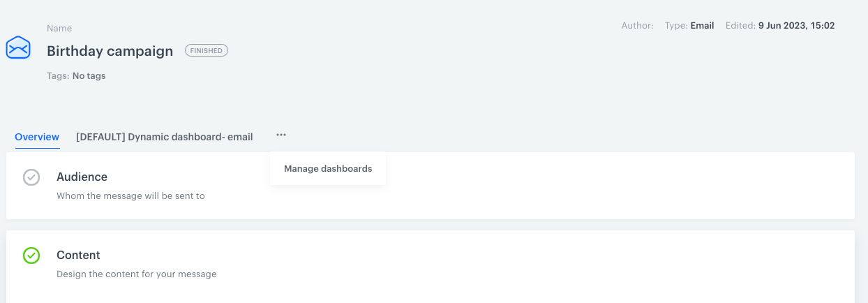The image size is (868, 303).
Task: Click the No tags label
Action: point(89,75)
